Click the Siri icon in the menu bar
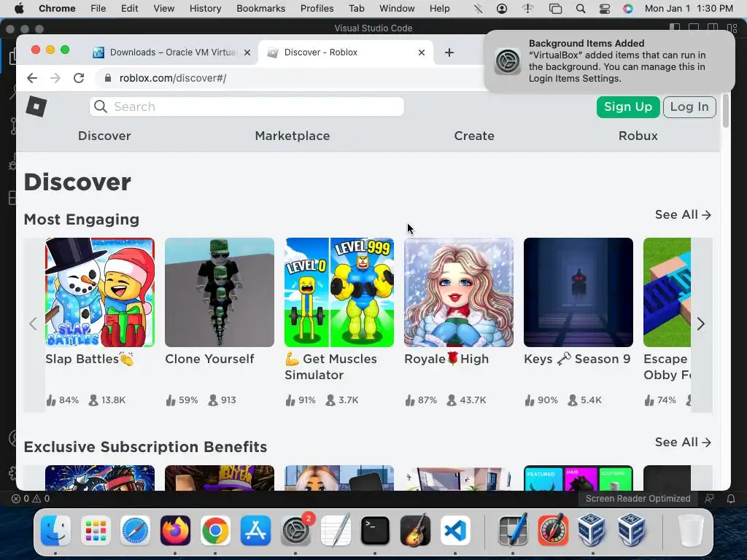Screen dimensions: 747x560 628,9
